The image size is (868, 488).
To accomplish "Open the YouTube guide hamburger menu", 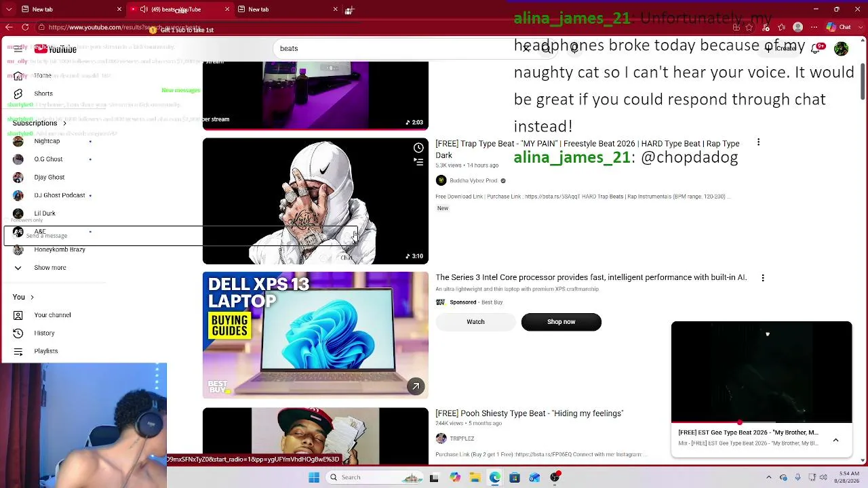I will pos(18,49).
